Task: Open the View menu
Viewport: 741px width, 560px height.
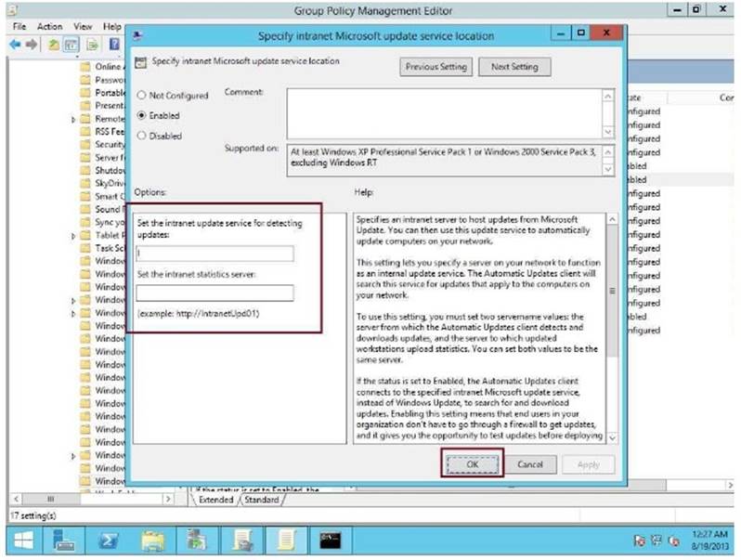Action: [x=83, y=27]
